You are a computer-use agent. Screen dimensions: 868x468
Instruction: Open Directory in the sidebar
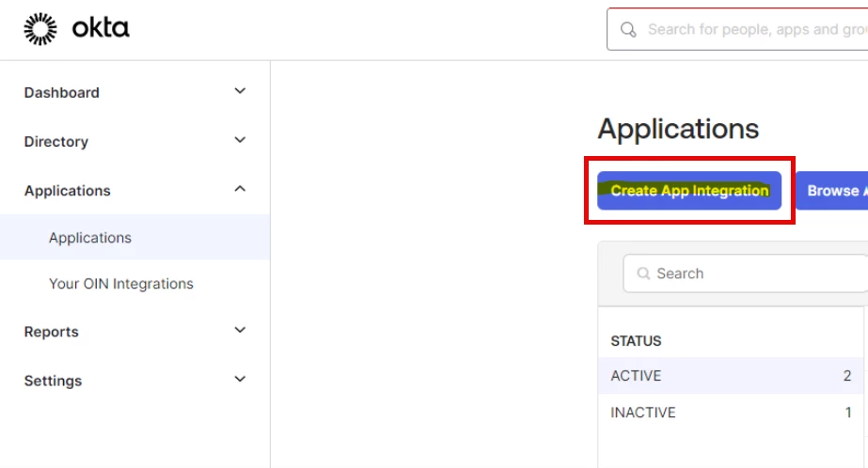55,142
